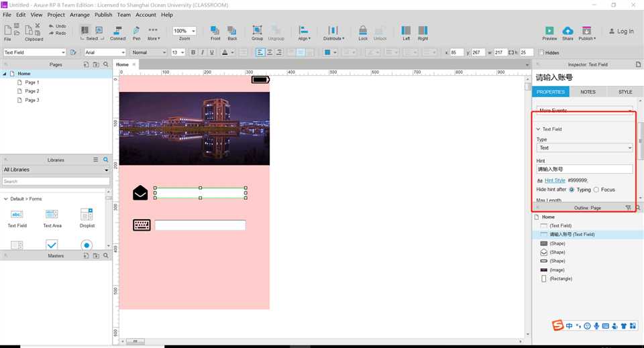Toggle italic text formatting
This screenshot has height=348, width=644.
point(203,52)
